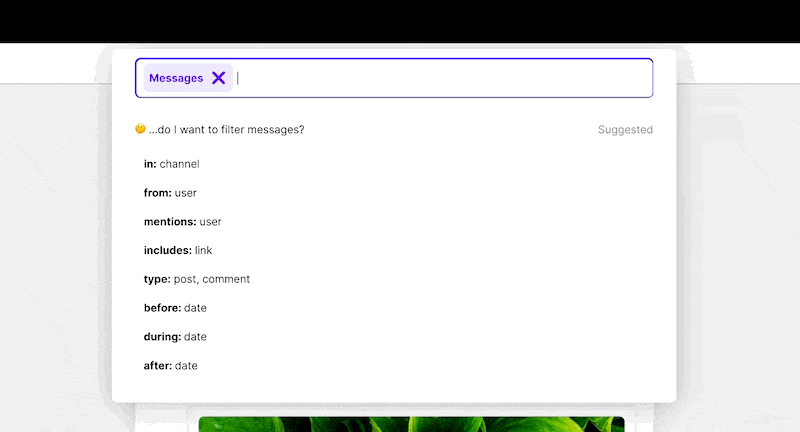Click the Suggested label
Viewport: 800px width, 432px height.
625,130
